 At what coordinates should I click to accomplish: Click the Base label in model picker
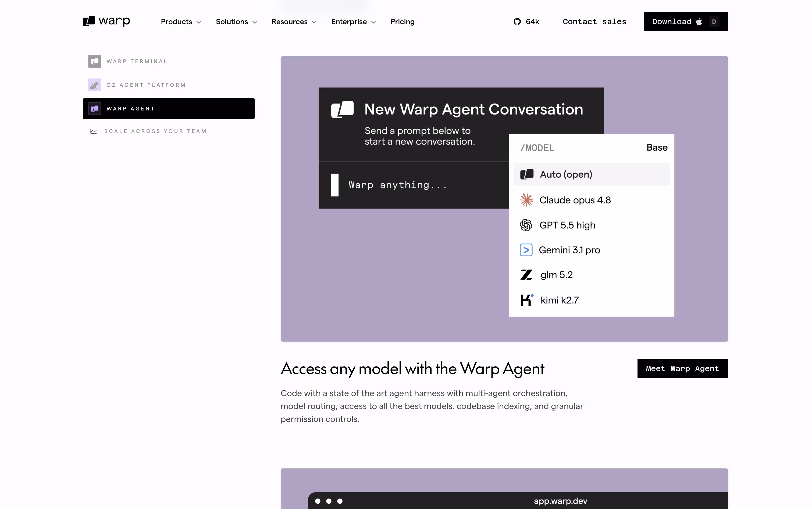pyautogui.click(x=657, y=148)
